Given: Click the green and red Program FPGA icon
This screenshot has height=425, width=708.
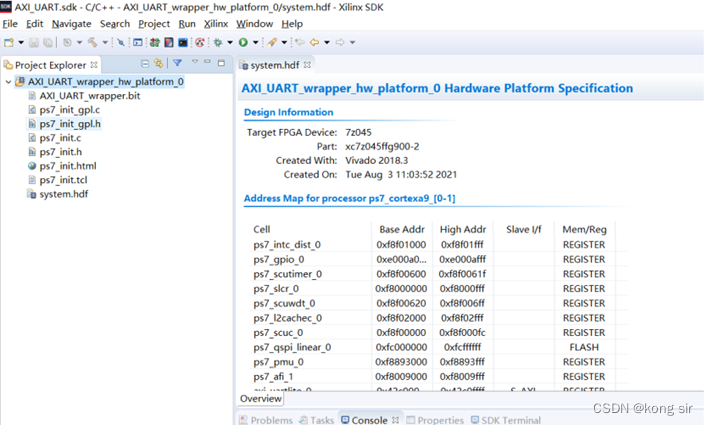Looking at the screenshot, I should [x=155, y=42].
